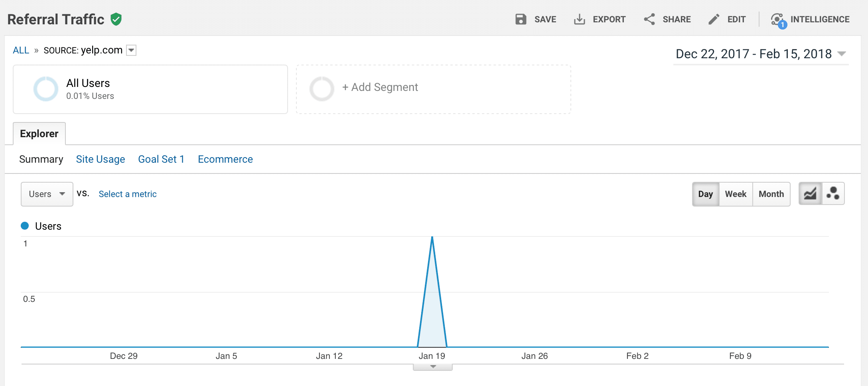Set chart granularity to Day
Image resolution: width=868 pixels, height=386 pixels.
click(706, 194)
